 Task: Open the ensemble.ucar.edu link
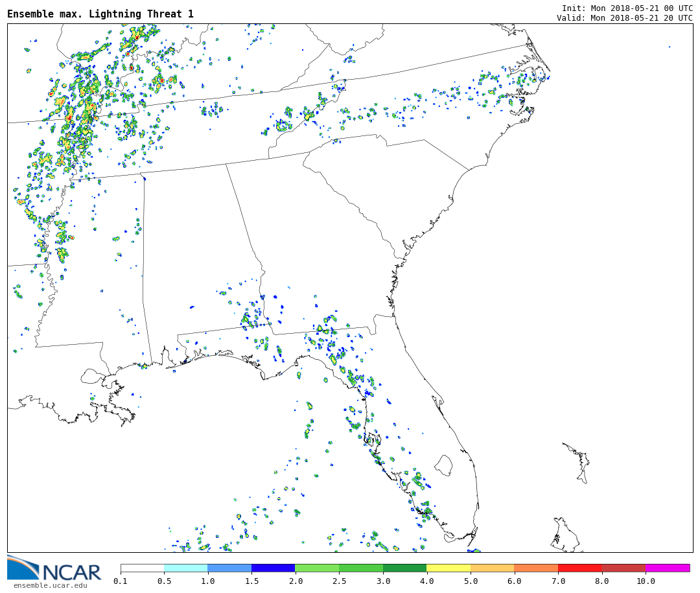pyautogui.click(x=50, y=585)
